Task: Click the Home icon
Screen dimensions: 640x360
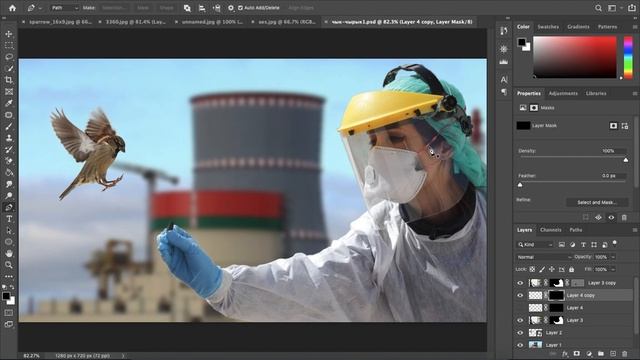Action: (13, 8)
